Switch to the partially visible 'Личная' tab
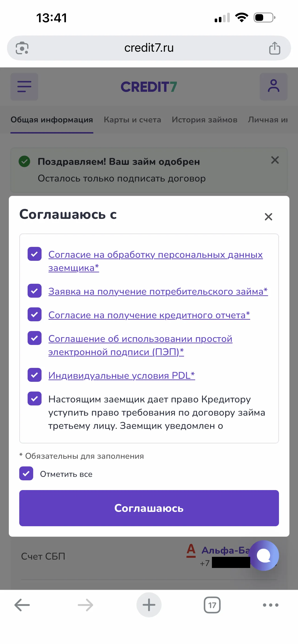The height and width of the screenshot is (644, 298). point(268,120)
